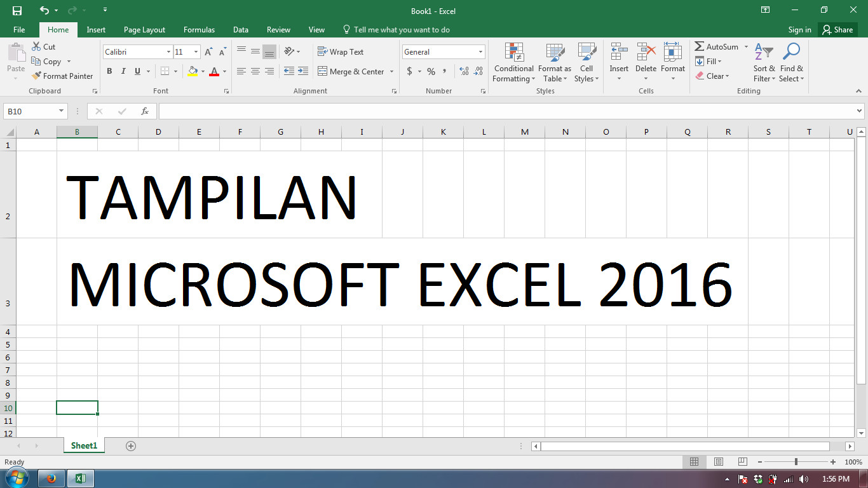The height and width of the screenshot is (488, 868).
Task: Apply Percent Style format
Action: 431,71
